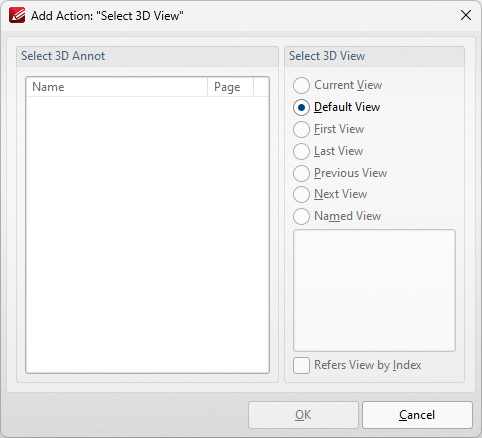Select the Current View radio button

point(337,85)
